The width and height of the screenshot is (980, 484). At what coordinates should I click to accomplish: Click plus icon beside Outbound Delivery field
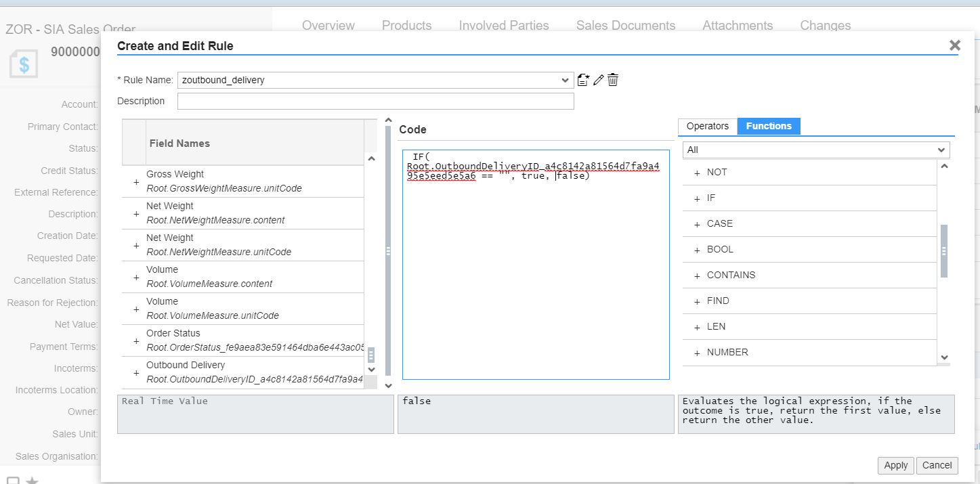click(x=136, y=373)
